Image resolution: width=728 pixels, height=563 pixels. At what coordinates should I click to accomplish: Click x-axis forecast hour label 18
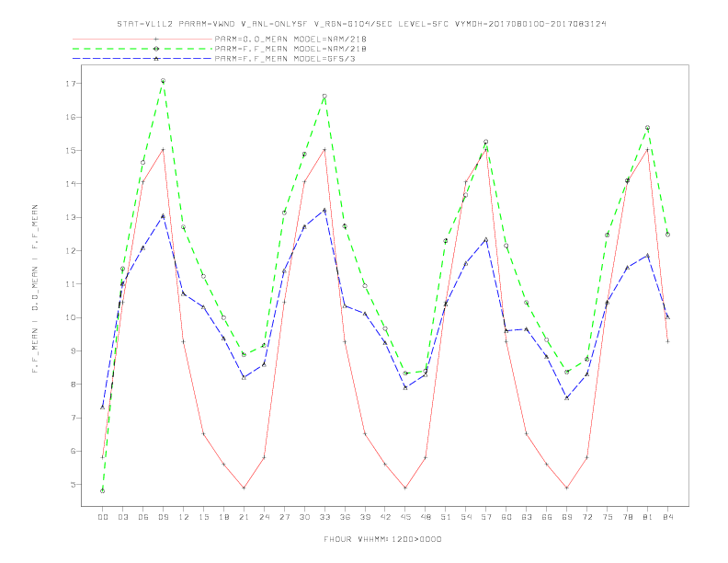223,517
